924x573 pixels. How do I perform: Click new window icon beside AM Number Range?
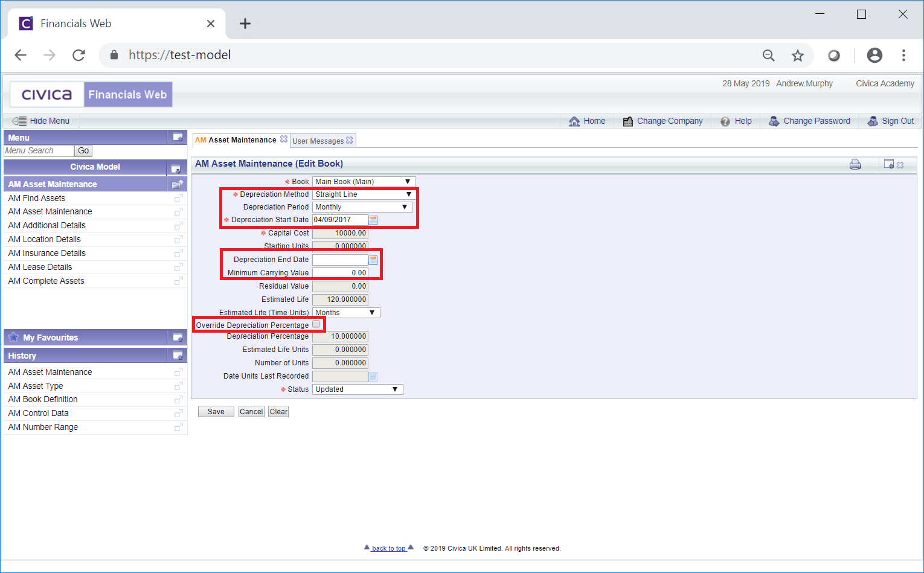(x=179, y=427)
